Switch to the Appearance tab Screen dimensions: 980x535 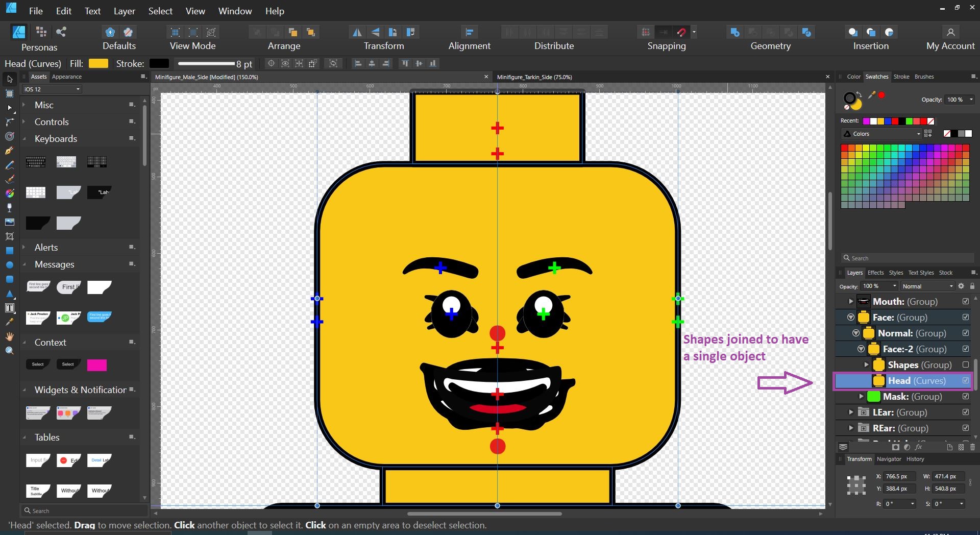[x=67, y=77]
